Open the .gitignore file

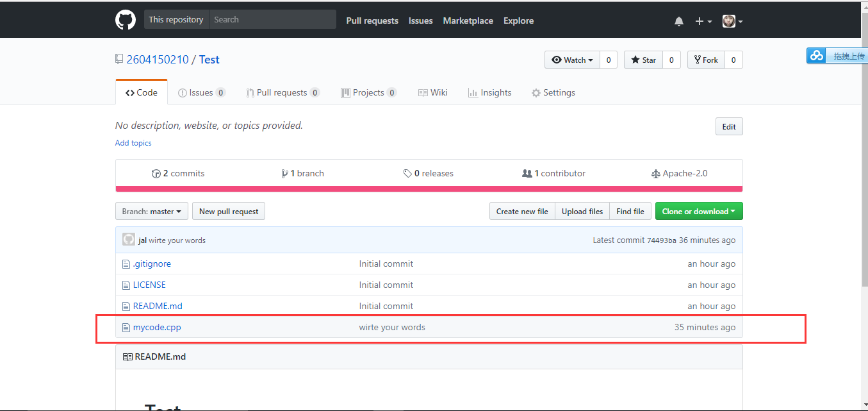[x=152, y=264]
